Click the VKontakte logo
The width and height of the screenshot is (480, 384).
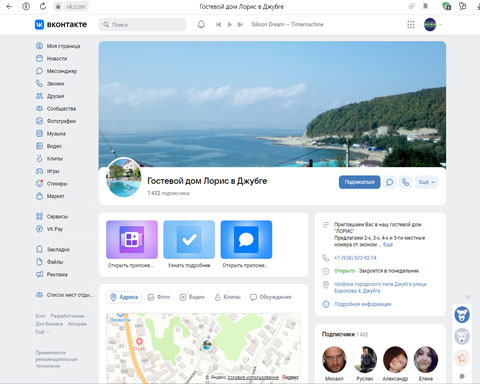click(61, 24)
